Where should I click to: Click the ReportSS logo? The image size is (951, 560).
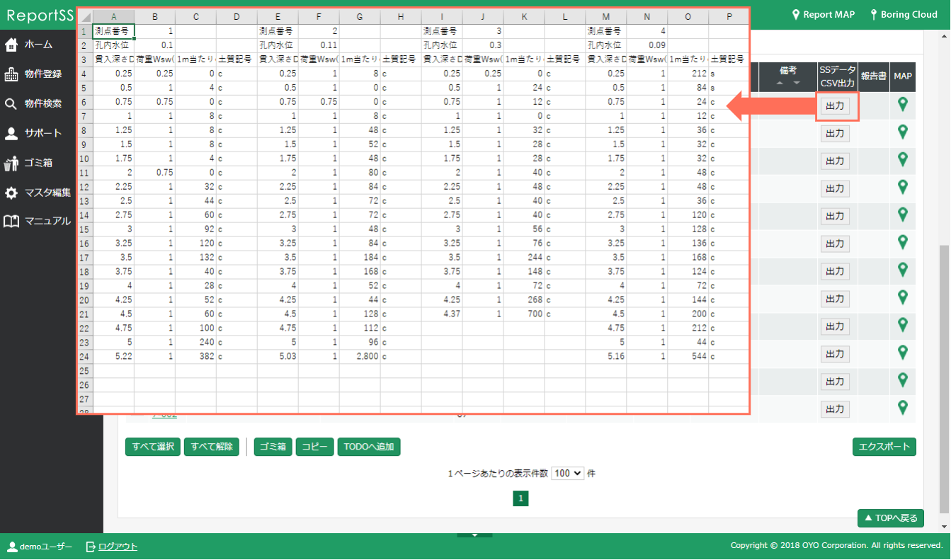coord(40,15)
